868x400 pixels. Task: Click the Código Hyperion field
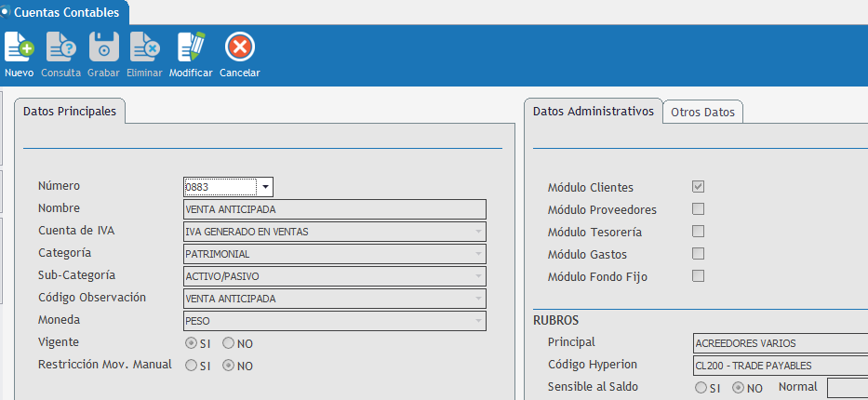coord(780,365)
